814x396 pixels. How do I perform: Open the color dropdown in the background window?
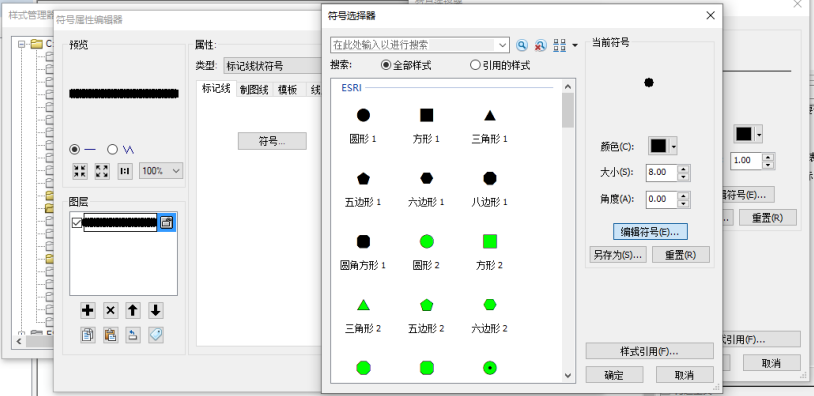(759, 134)
